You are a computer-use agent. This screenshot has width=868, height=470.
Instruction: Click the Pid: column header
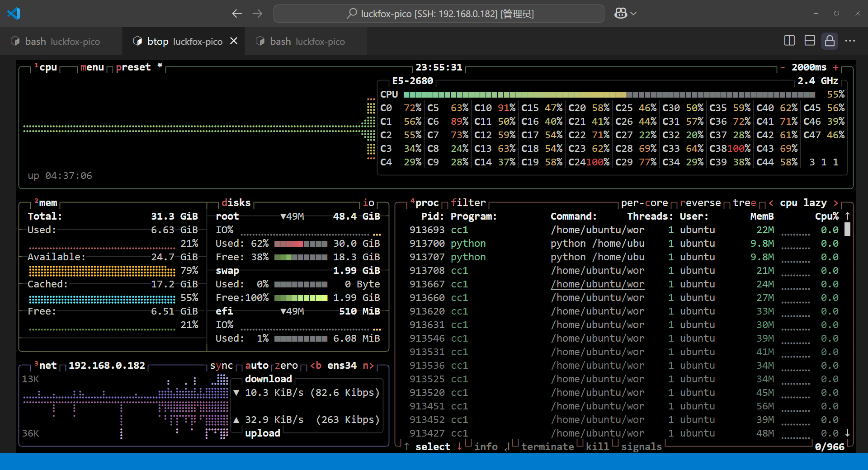[x=433, y=216]
